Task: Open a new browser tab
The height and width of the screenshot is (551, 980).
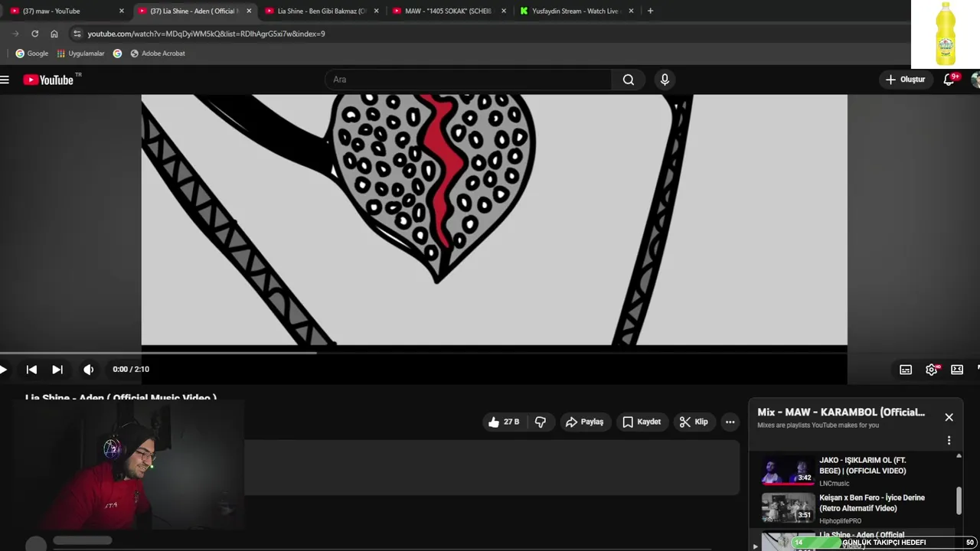Action: [650, 11]
